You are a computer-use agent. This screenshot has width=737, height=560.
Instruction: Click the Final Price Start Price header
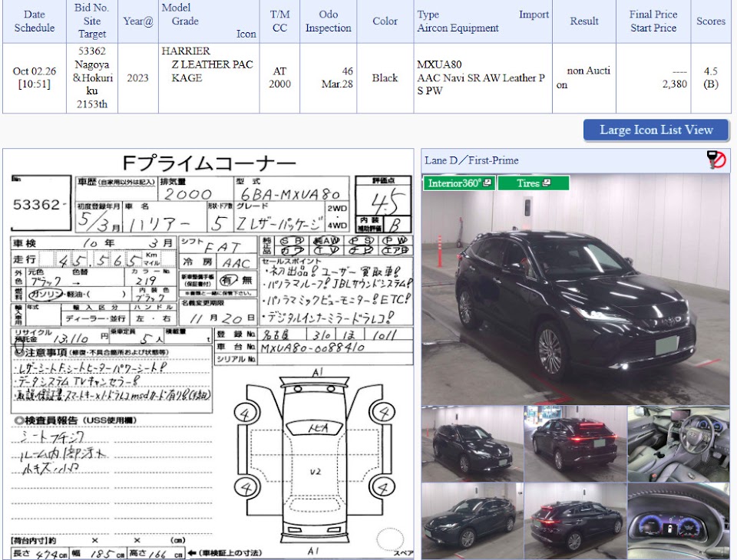653,21
